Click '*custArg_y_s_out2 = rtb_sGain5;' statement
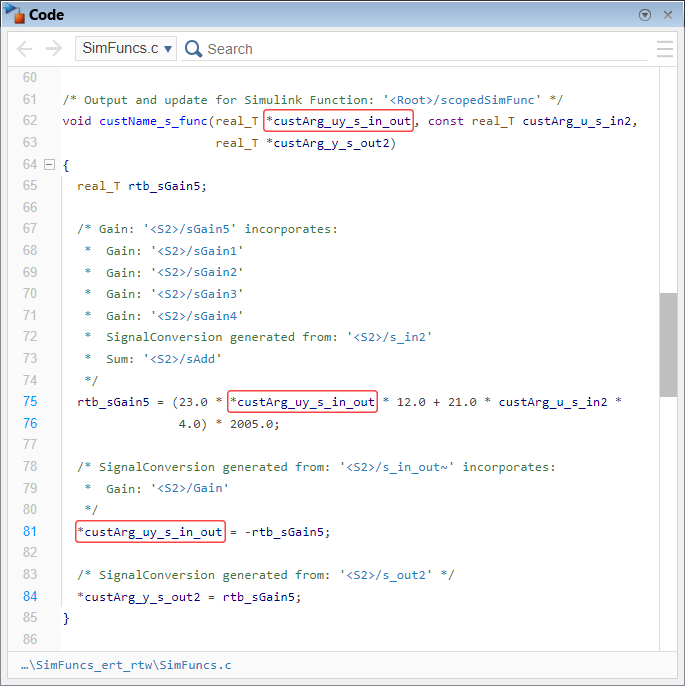This screenshot has height=686, width=685. (189, 597)
